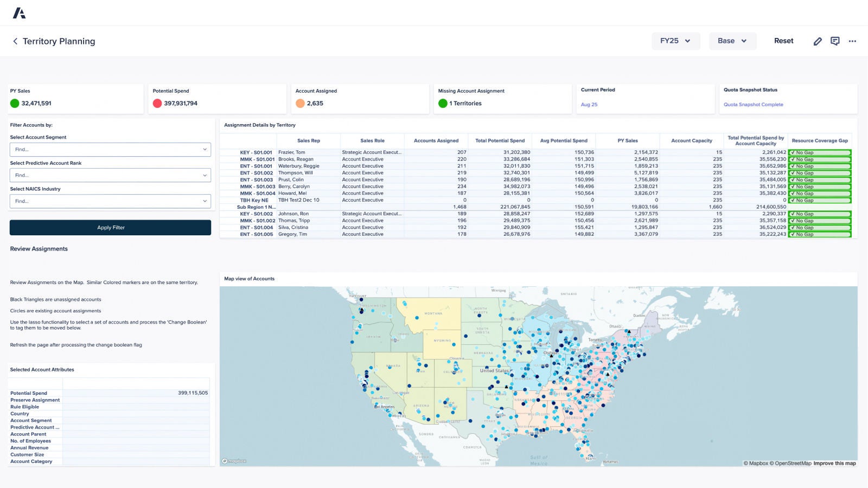Click Quota Snapshot Complete link

753,104
